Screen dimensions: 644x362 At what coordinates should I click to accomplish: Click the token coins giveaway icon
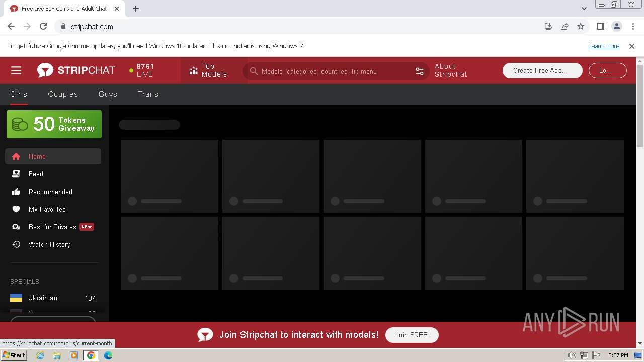(x=20, y=124)
